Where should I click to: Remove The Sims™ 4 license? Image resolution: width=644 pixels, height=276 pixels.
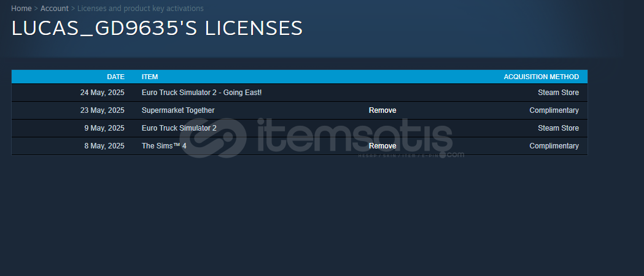point(382,146)
